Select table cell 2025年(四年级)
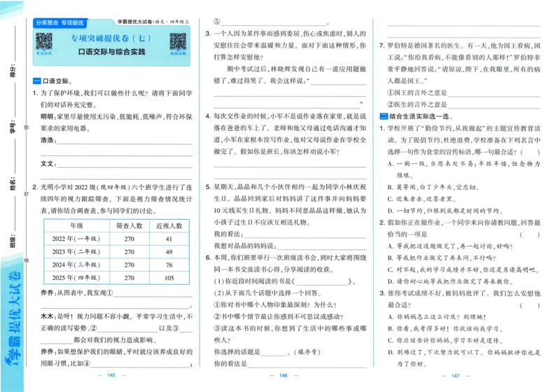This screenshot has width=560, height=392. 76,278
